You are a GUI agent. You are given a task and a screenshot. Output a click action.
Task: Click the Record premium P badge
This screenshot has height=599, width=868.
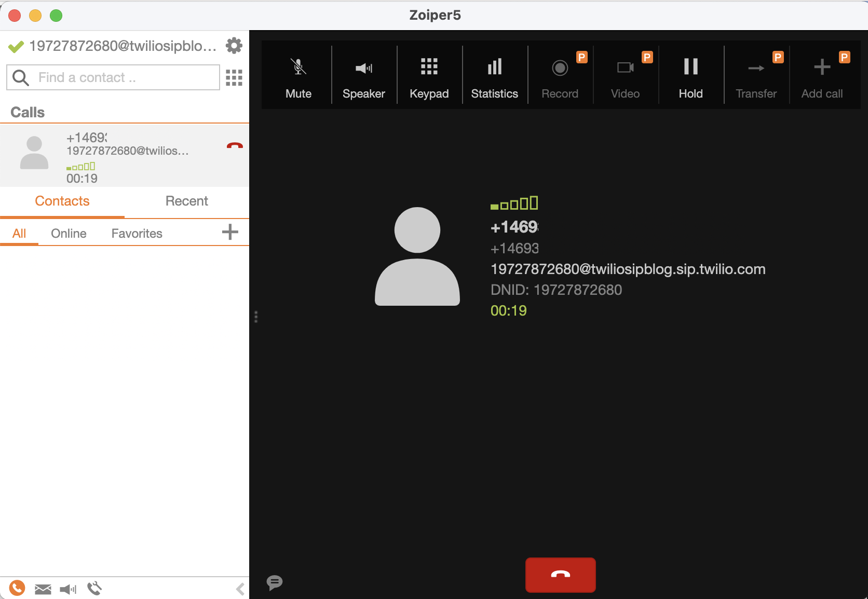coord(582,57)
